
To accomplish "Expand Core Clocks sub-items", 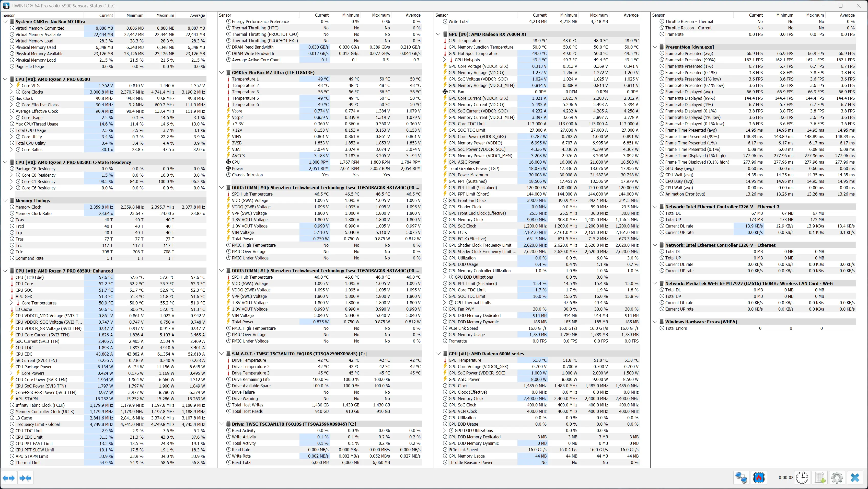I will click(x=11, y=92).
